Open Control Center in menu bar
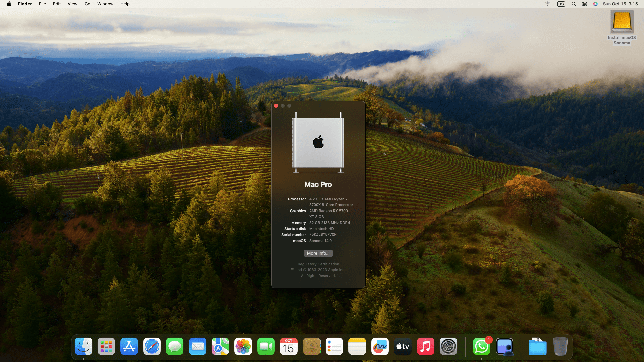 [584, 4]
